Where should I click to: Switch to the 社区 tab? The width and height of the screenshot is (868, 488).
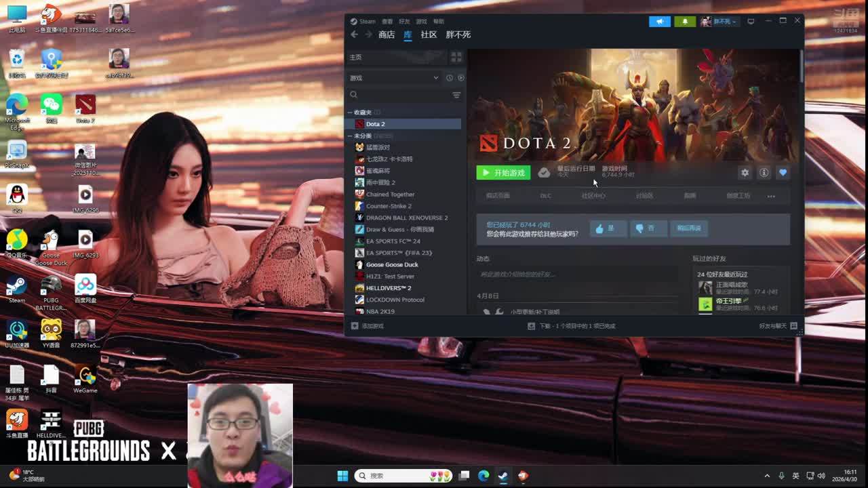(429, 35)
